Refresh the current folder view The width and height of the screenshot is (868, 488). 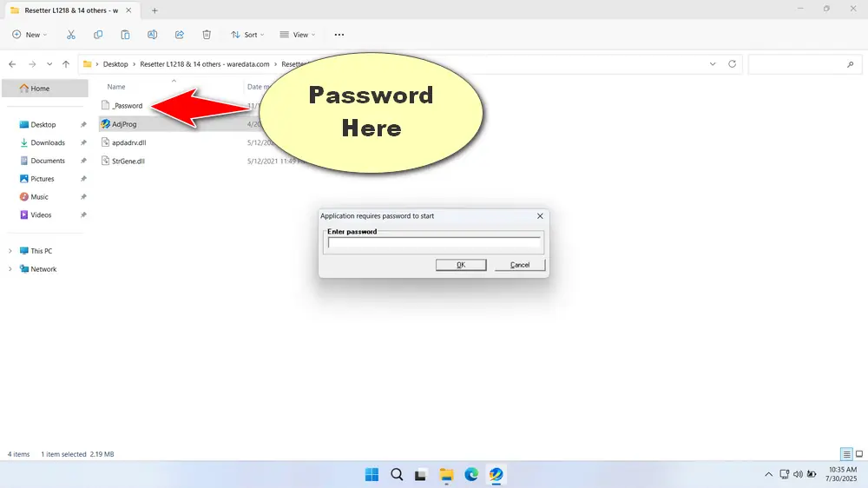tap(732, 63)
